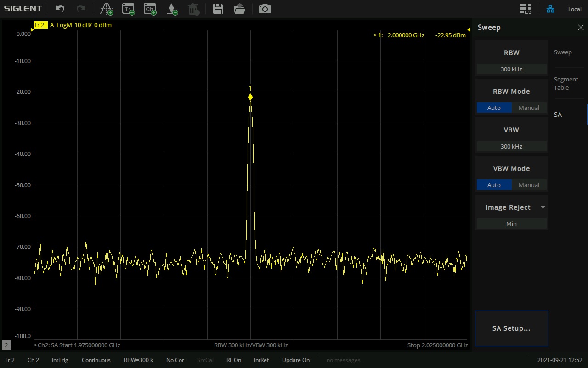The width and height of the screenshot is (588, 368).
Task: Click the add marker icon
Action: click(x=172, y=9)
